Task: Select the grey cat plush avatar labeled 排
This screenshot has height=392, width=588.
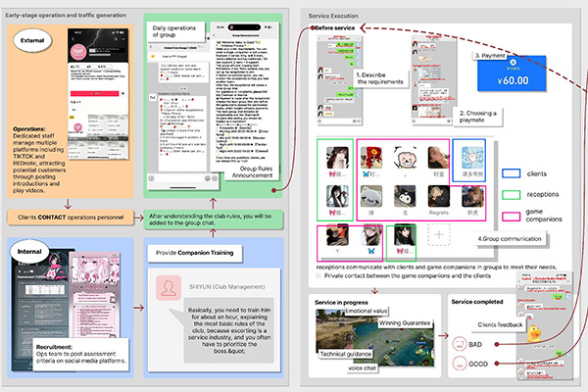Action: pos(371,196)
